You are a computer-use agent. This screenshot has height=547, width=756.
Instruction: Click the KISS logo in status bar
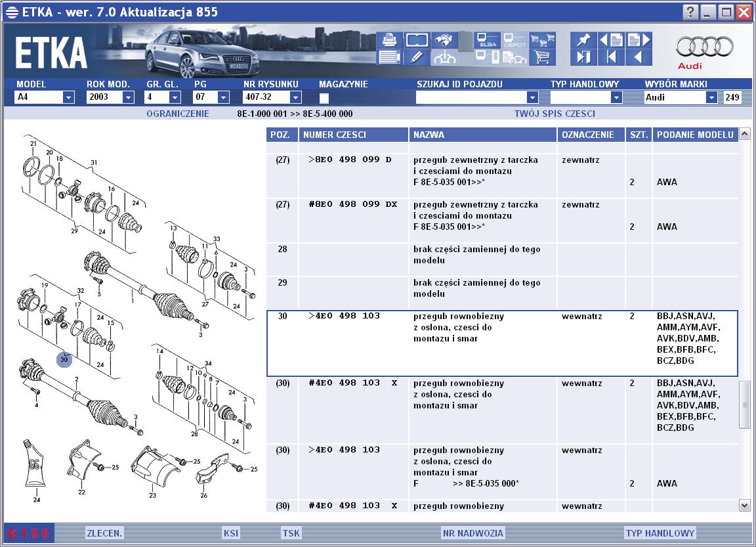coord(29,533)
